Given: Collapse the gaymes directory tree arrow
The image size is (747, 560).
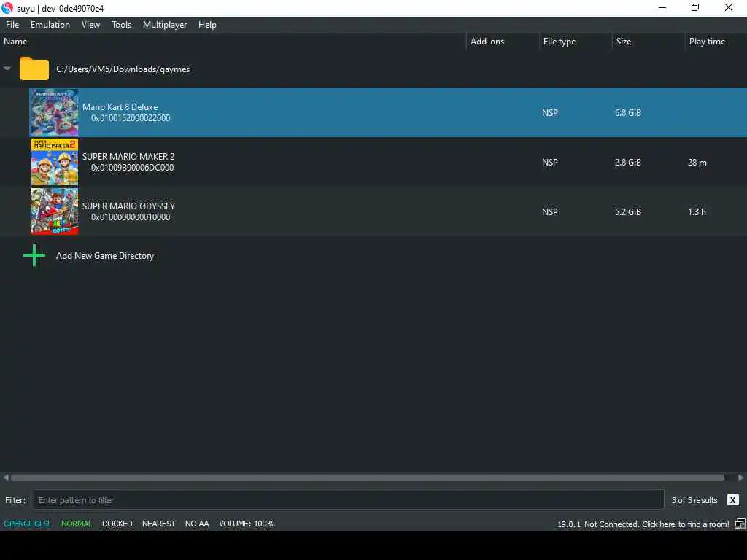Looking at the screenshot, I should coord(7,69).
